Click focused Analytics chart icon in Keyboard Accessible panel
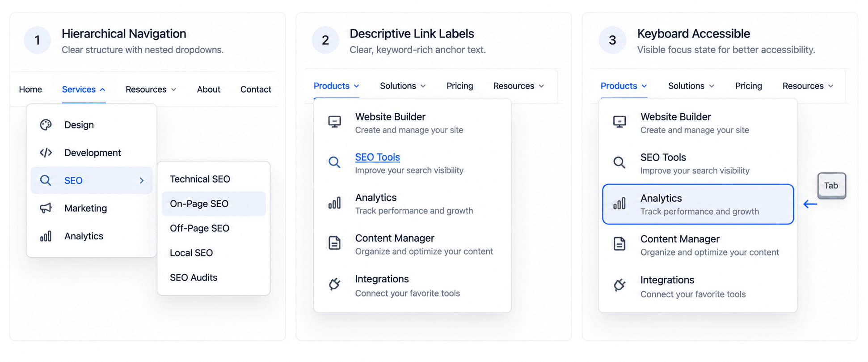The image size is (868, 362). pos(619,204)
